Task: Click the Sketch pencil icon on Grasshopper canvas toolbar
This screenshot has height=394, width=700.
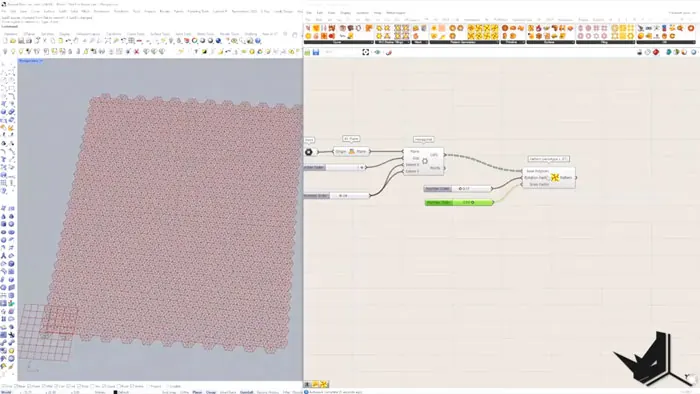Action: [x=388, y=52]
